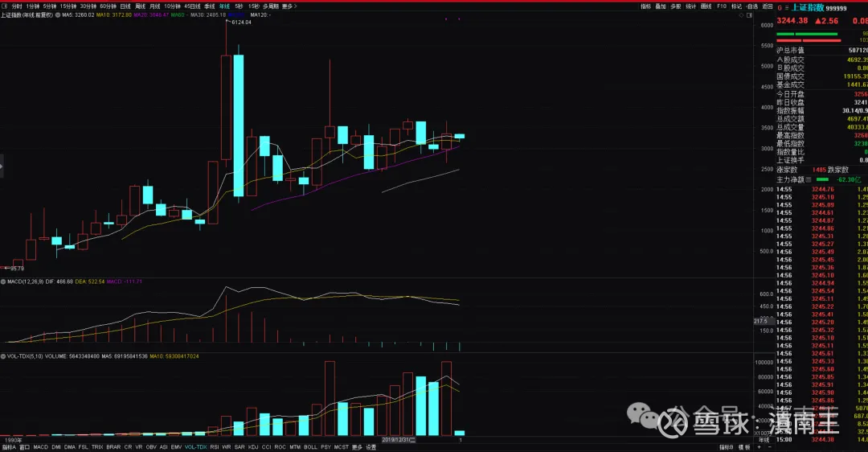Open 指标A indicator selector
The width and height of the screenshot is (868, 452).
click(9, 447)
